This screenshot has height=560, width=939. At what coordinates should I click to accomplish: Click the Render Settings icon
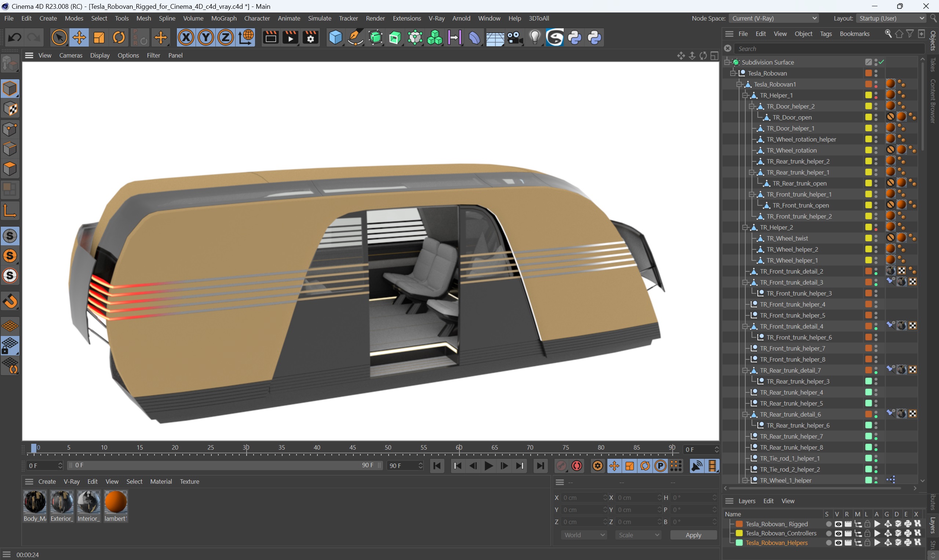coord(310,38)
